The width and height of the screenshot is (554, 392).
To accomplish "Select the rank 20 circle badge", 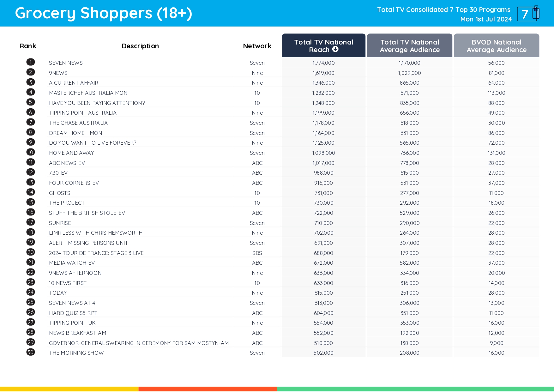I will (31, 252).
